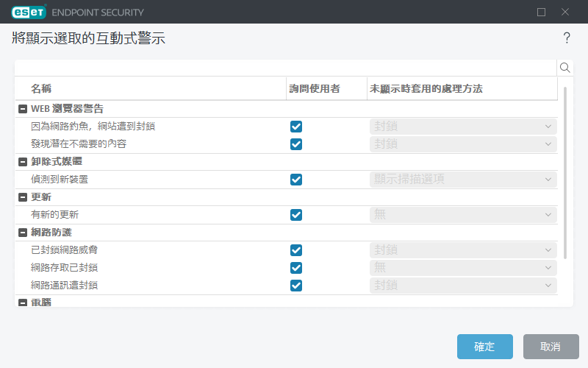Open action dropdown for 網路存取已封鎖
588x368 pixels.
462,268
